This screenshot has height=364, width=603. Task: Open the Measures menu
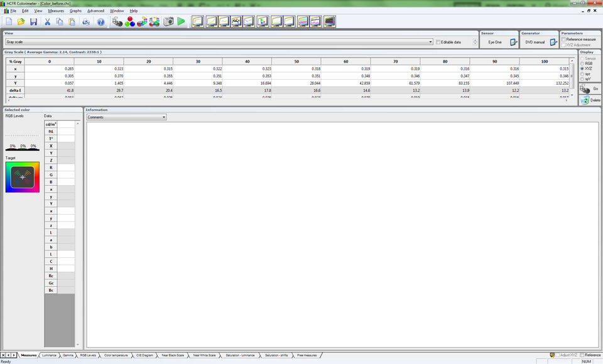(56, 11)
